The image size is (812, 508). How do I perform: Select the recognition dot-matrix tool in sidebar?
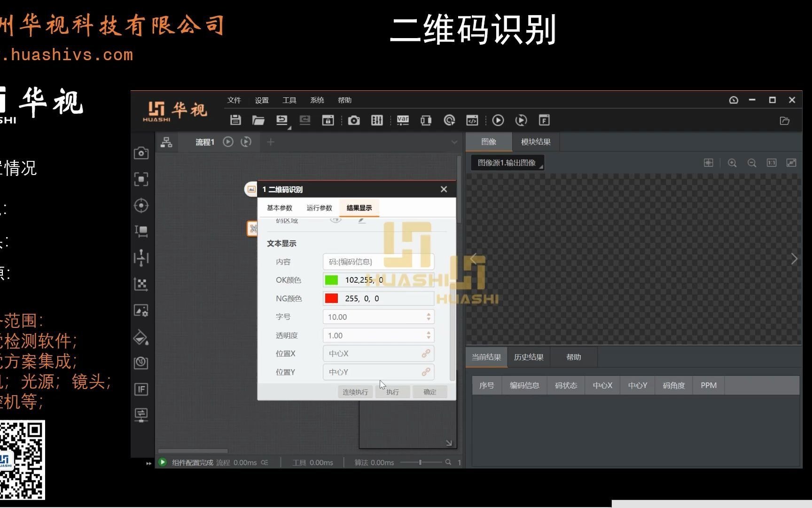[141, 284]
